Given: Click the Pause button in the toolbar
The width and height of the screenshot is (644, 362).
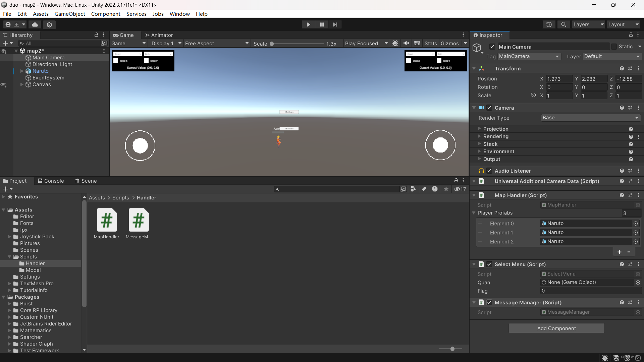Looking at the screenshot, I should point(322,24).
